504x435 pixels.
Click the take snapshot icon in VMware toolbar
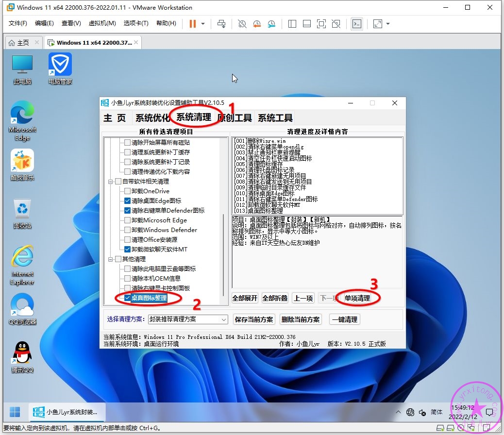(242, 24)
